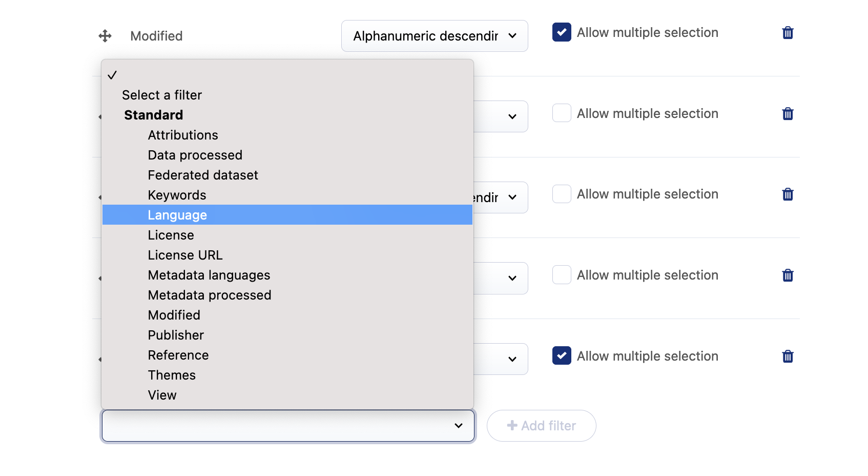Click the trash icon in third row
The width and height of the screenshot is (868, 476).
tap(788, 194)
